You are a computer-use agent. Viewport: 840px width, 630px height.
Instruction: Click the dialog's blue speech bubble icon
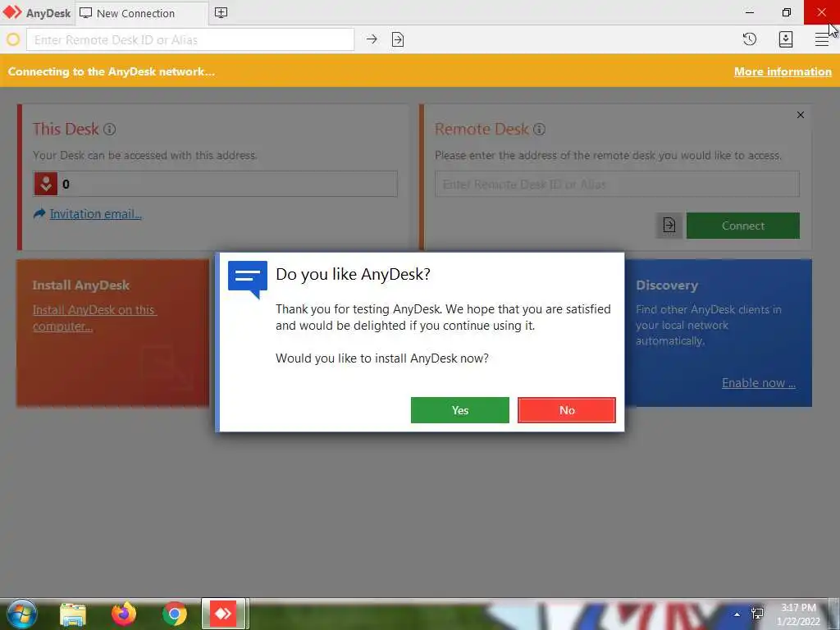248,279
